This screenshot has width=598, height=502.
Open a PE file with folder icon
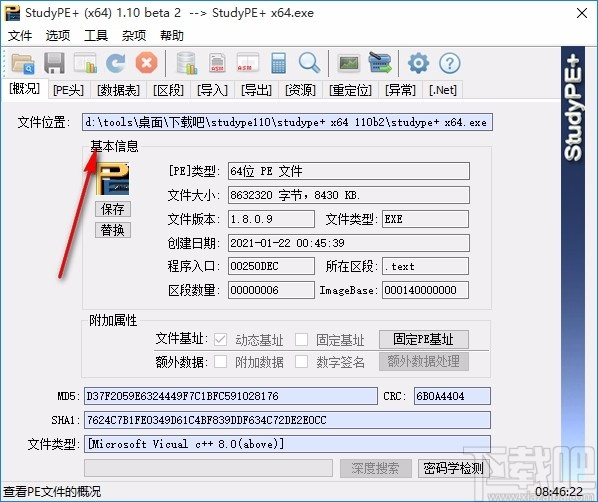click(23, 63)
